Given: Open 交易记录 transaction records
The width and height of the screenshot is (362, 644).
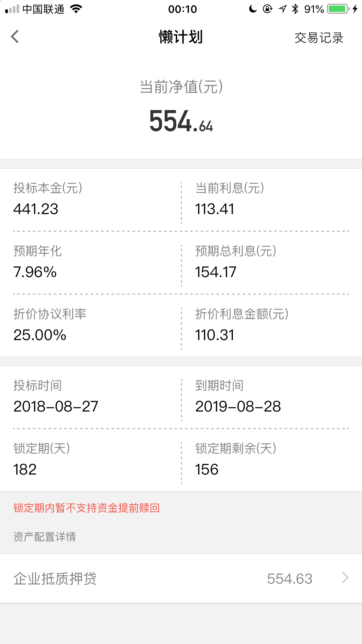Looking at the screenshot, I should pyautogui.click(x=319, y=38).
